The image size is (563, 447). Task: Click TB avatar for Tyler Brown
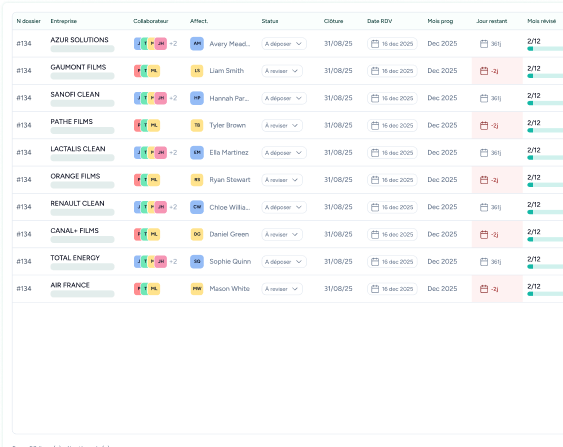click(197, 125)
